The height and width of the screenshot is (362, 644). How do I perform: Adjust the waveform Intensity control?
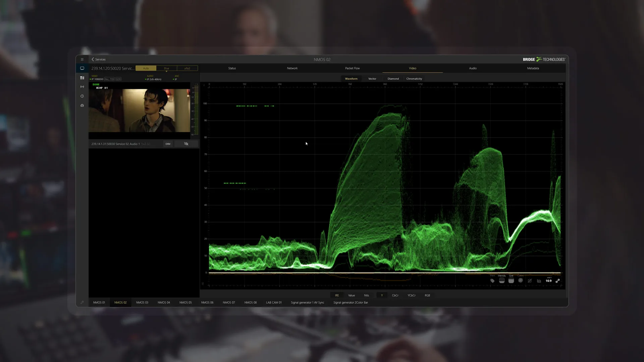[x=502, y=281]
